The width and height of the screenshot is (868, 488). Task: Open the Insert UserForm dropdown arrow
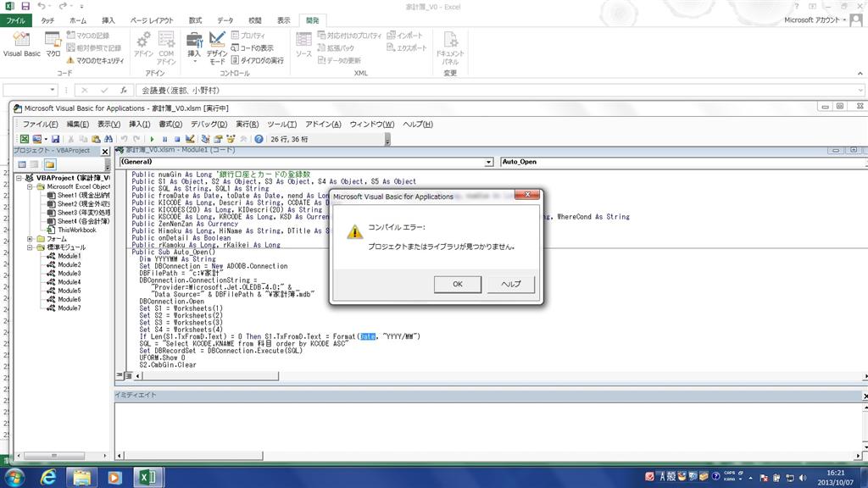tap(46, 140)
